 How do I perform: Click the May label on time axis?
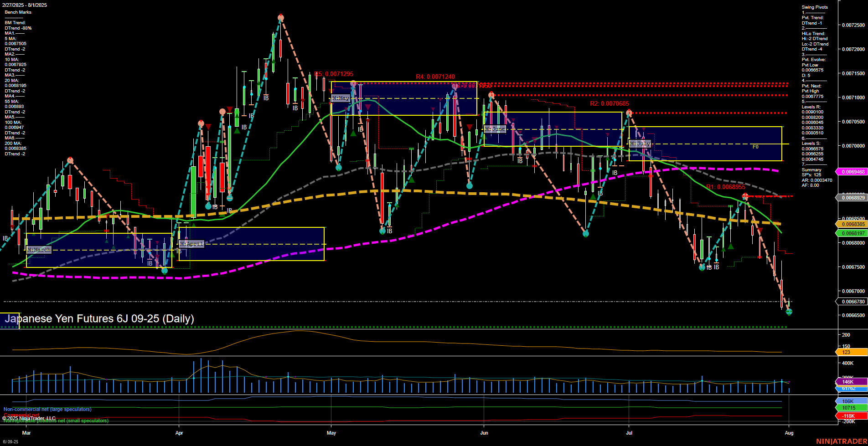[331, 433]
